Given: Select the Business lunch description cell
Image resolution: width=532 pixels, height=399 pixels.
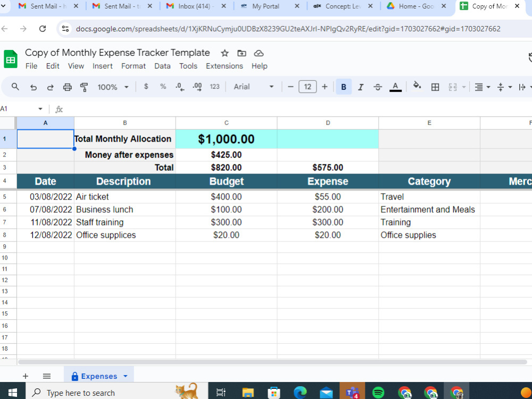Looking at the screenshot, I should click(x=125, y=210).
